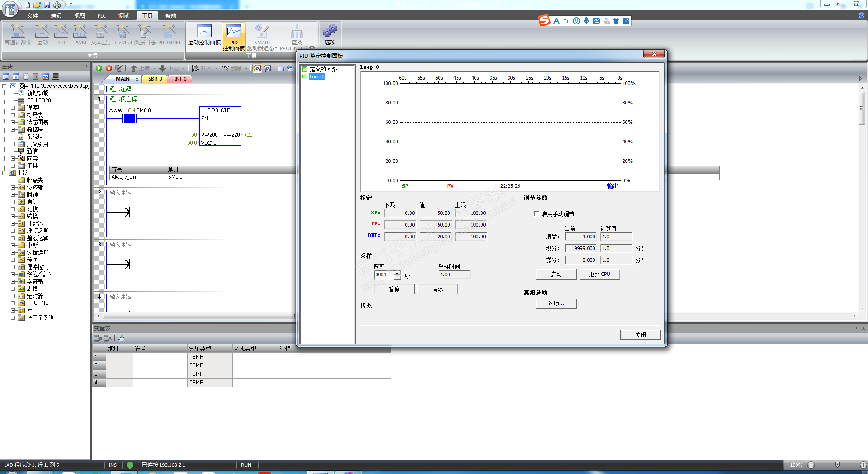
Task: Open the Motion (运动) wizard icon
Action: (x=42, y=34)
